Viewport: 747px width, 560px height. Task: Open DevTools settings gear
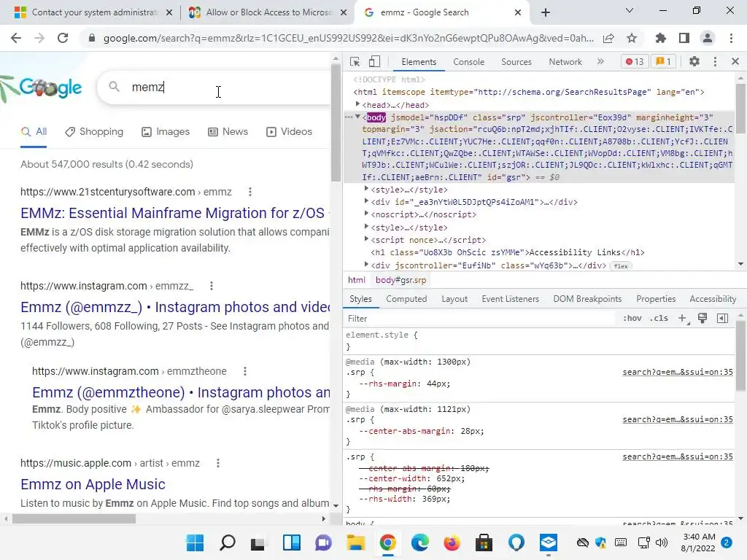(x=694, y=61)
